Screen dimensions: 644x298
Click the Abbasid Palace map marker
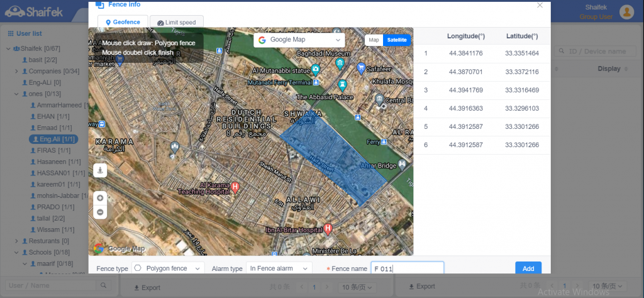click(x=342, y=85)
